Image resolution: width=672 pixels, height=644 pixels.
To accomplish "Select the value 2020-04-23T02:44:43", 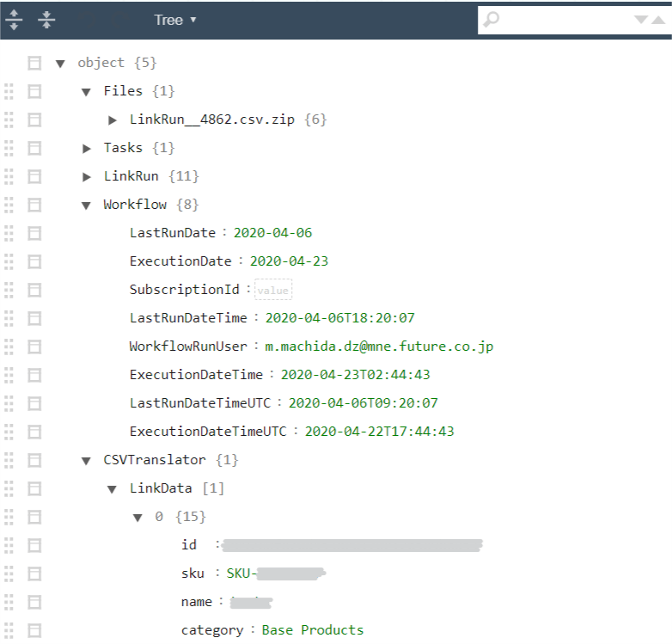I will 355,375.
